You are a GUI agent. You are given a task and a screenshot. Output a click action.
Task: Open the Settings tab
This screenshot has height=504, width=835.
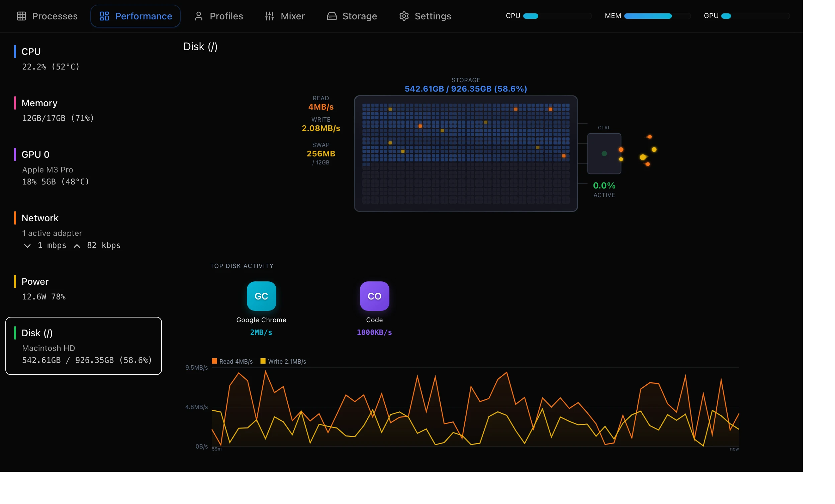click(x=425, y=16)
